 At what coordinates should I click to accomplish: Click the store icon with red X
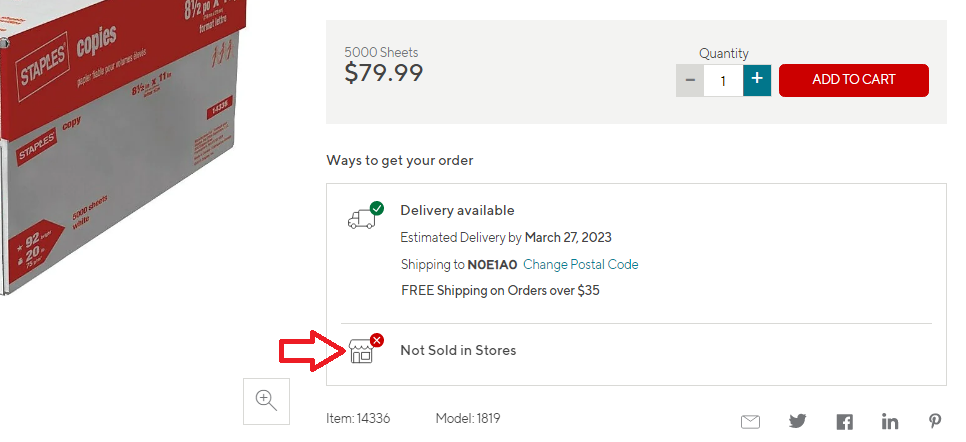tap(361, 351)
